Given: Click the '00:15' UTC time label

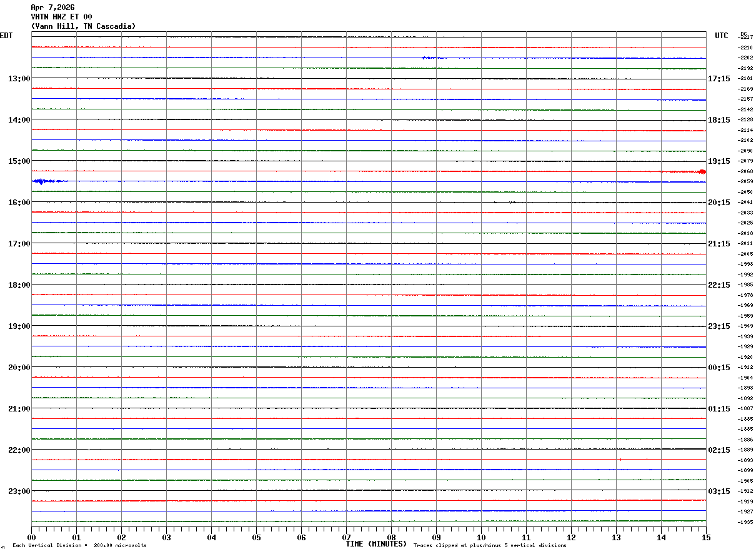Looking at the screenshot, I should [719, 368].
